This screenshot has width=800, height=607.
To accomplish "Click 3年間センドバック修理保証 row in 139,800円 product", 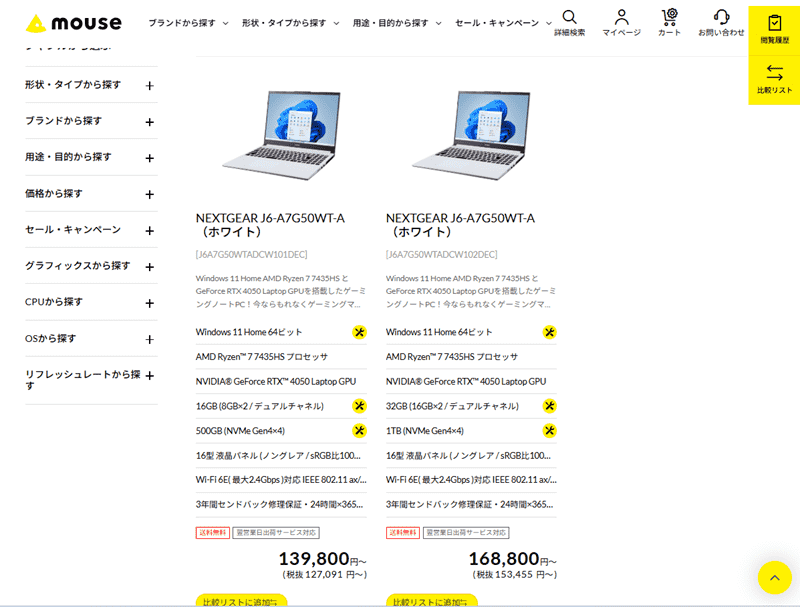I will coord(281,504).
